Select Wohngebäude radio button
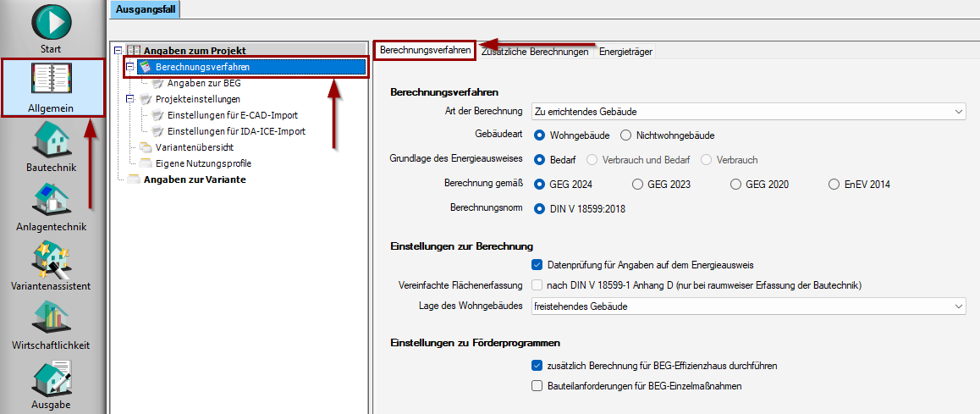Image resolution: width=980 pixels, height=414 pixels. click(539, 135)
